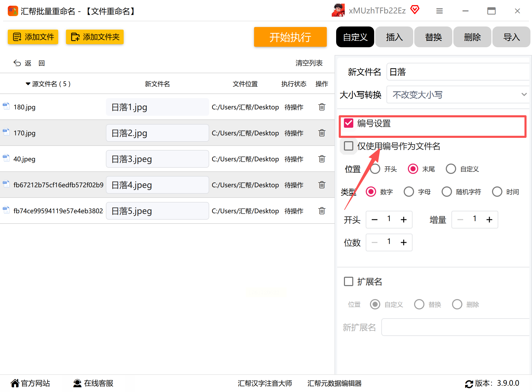Select the 字母 type radio button
Image resolution: width=532 pixels, height=392 pixels.
[409, 192]
